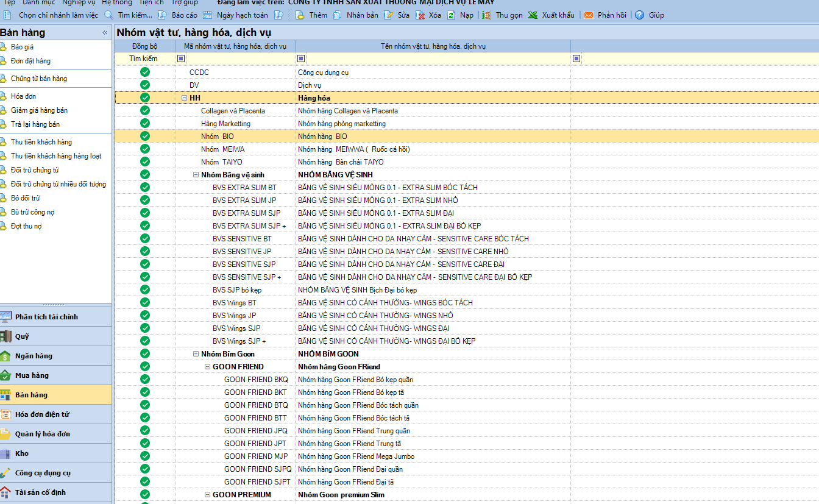Click sync status check for Nhóm TAIYO
819x504 pixels.
(x=145, y=161)
